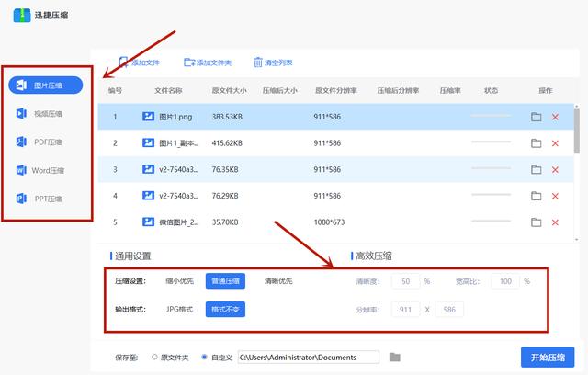Click the folder icon beside 添加文件夹

(189, 62)
